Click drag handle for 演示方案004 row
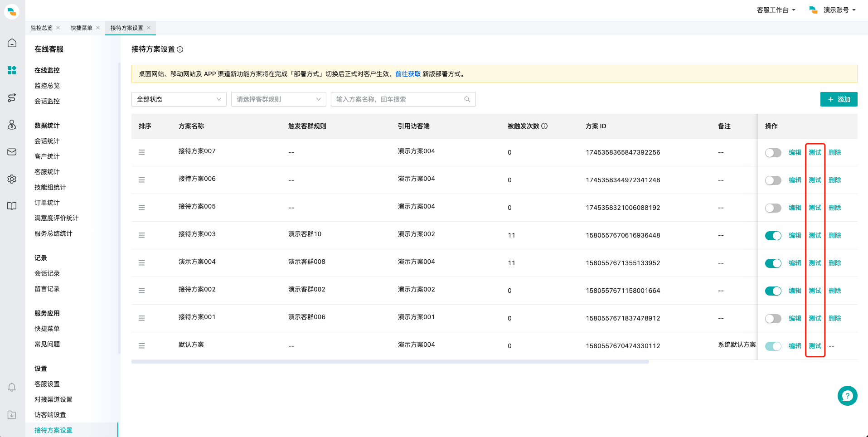 (142, 263)
